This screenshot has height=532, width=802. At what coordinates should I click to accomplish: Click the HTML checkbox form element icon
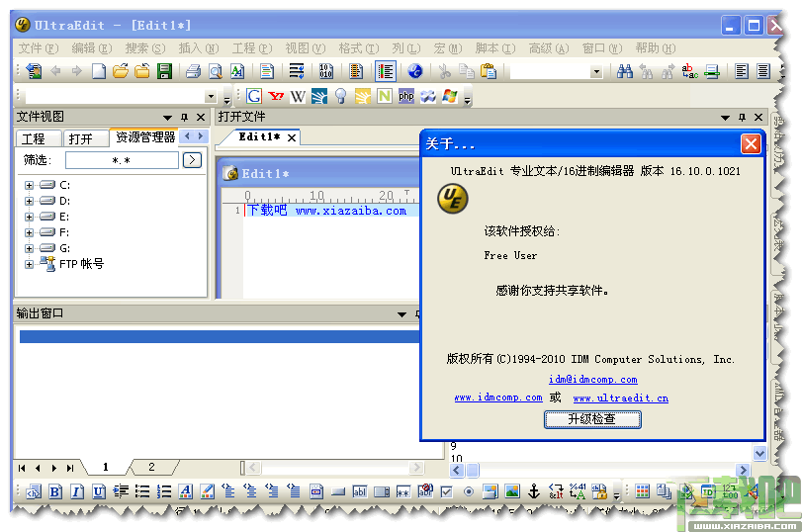tap(447, 491)
